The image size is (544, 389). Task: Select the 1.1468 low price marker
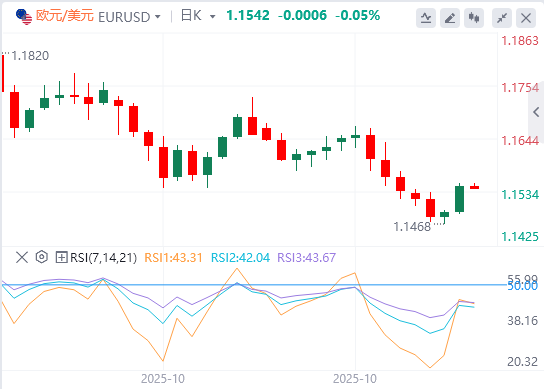pyautogui.click(x=412, y=227)
